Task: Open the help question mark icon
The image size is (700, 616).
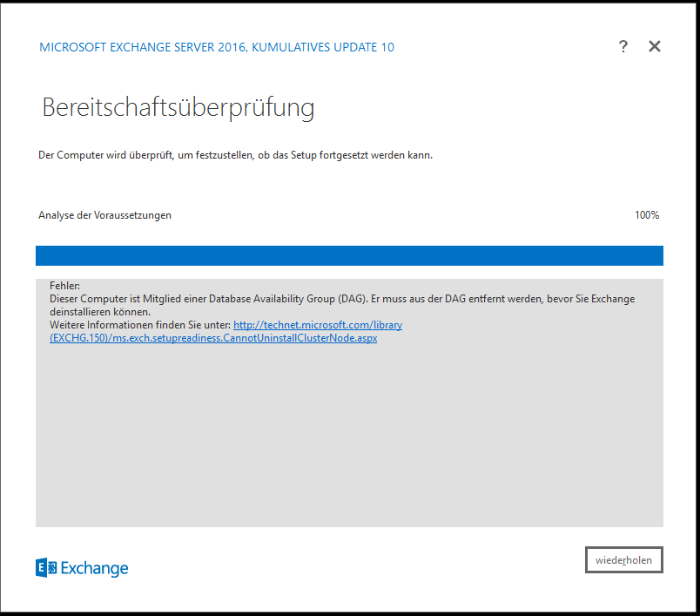Action: pos(623,46)
